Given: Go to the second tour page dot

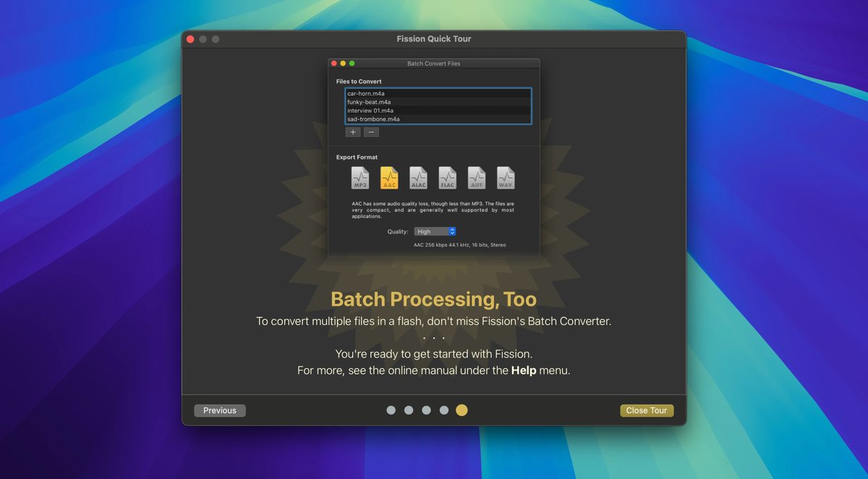Looking at the screenshot, I should click(409, 410).
